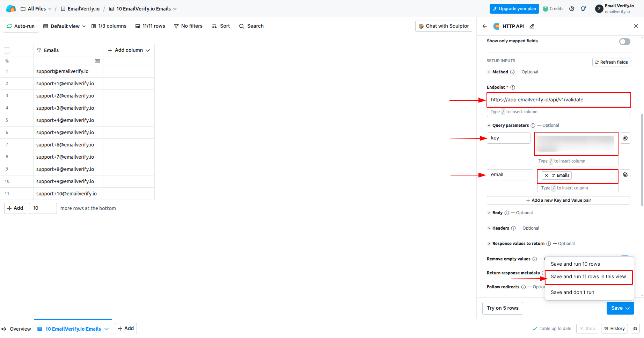Image resolution: width=644 pixels, height=338 pixels.
Task: Toggle Show only mapped fields
Action: (625, 42)
